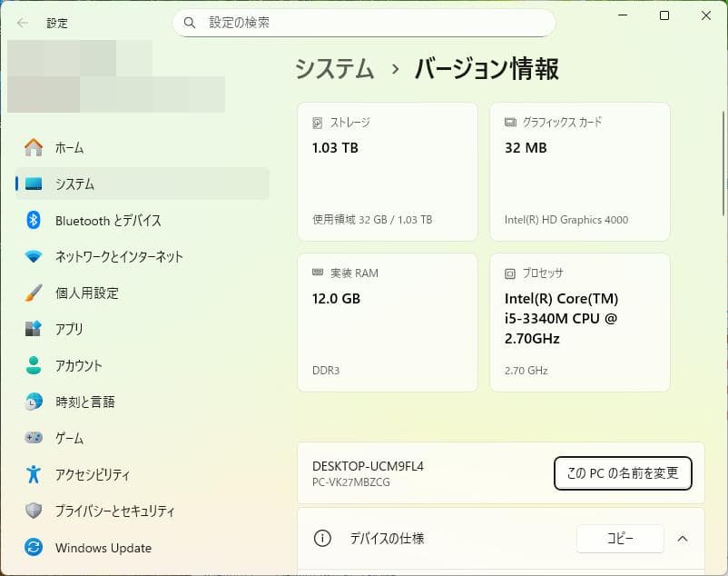The image size is (728, 576).
Task: Click the 個人用設定 paintbrush icon
Action: (34, 293)
